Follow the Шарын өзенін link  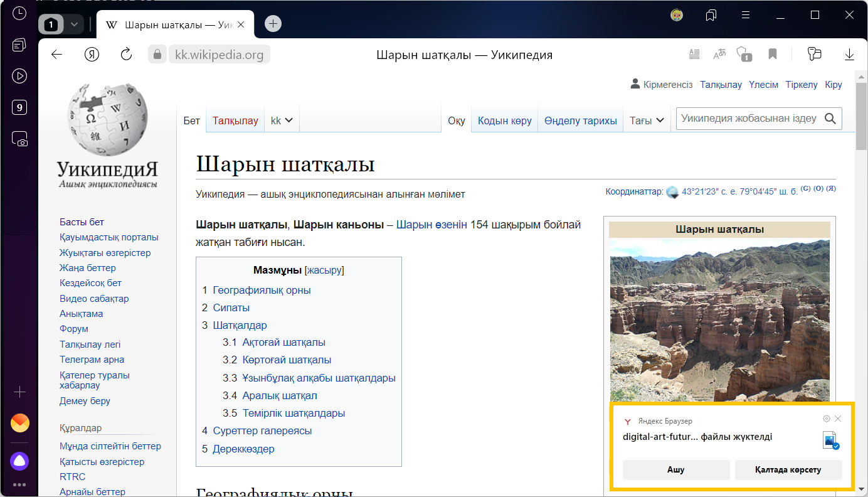click(x=431, y=225)
